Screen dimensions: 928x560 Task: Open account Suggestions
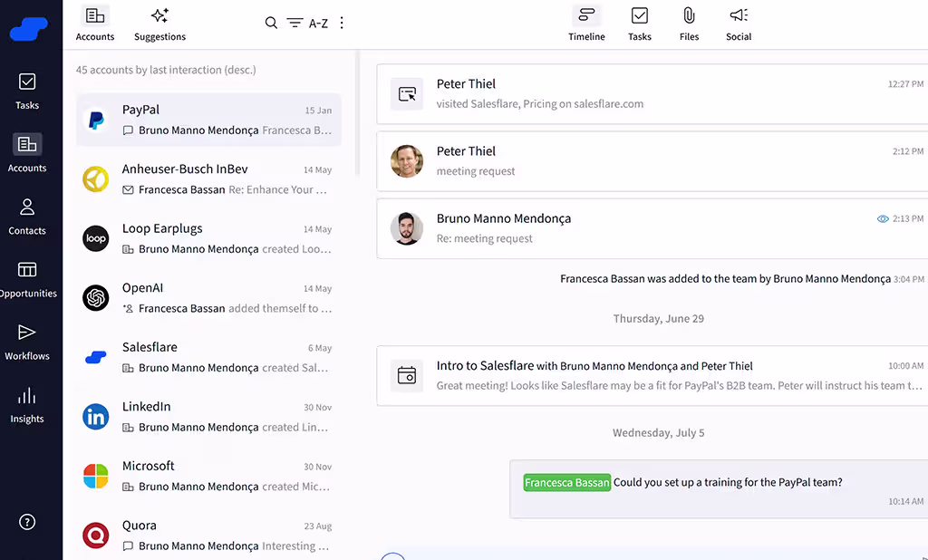(x=159, y=23)
